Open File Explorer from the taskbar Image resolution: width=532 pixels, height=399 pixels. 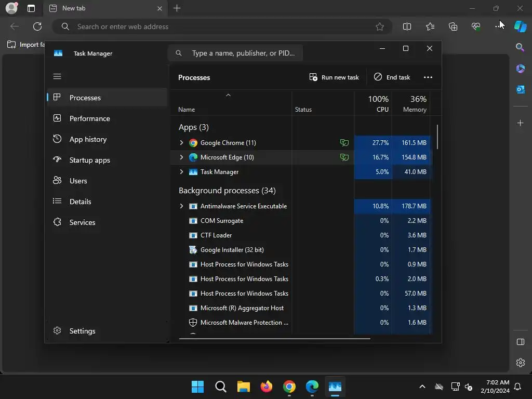244,387
